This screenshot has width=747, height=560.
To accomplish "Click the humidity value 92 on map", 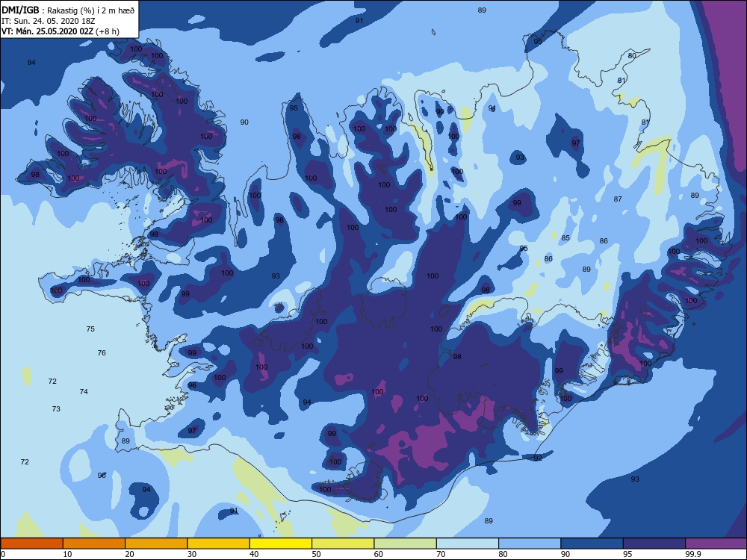I will pos(538,458).
